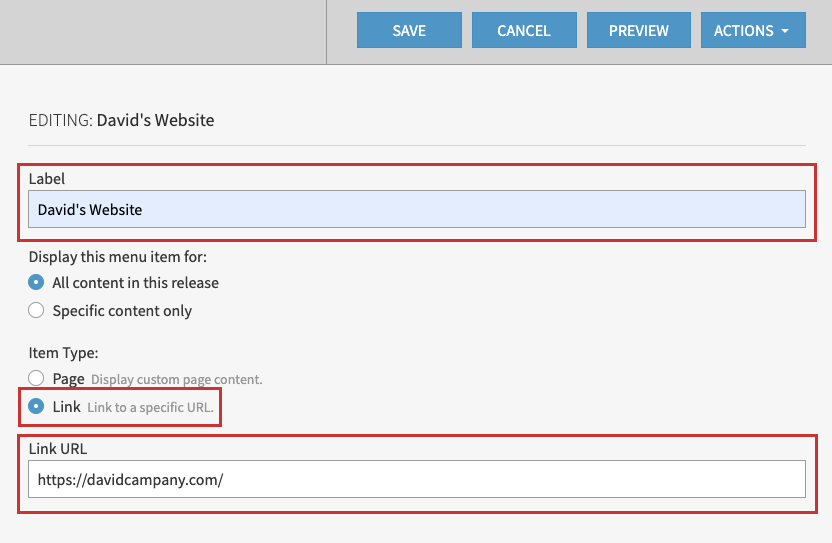Image resolution: width=832 pixels, height=543 pixels.
Task: Open the PREVIEW of the menu item
Action: (639, 30)
